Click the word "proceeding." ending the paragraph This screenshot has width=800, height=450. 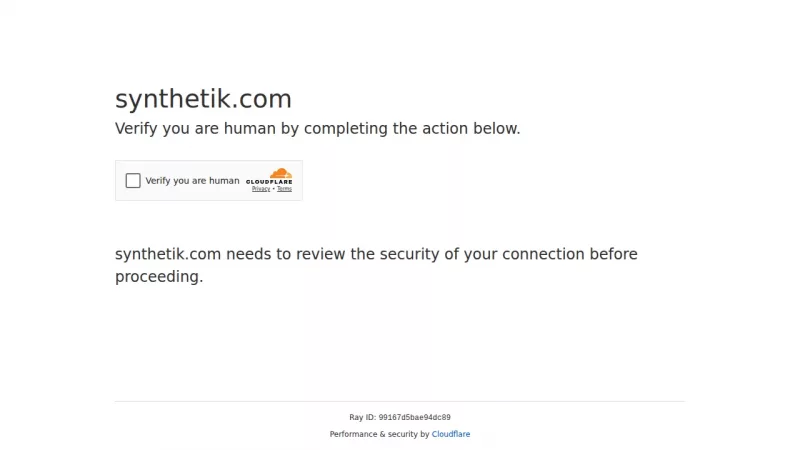(x=159, y=277)
